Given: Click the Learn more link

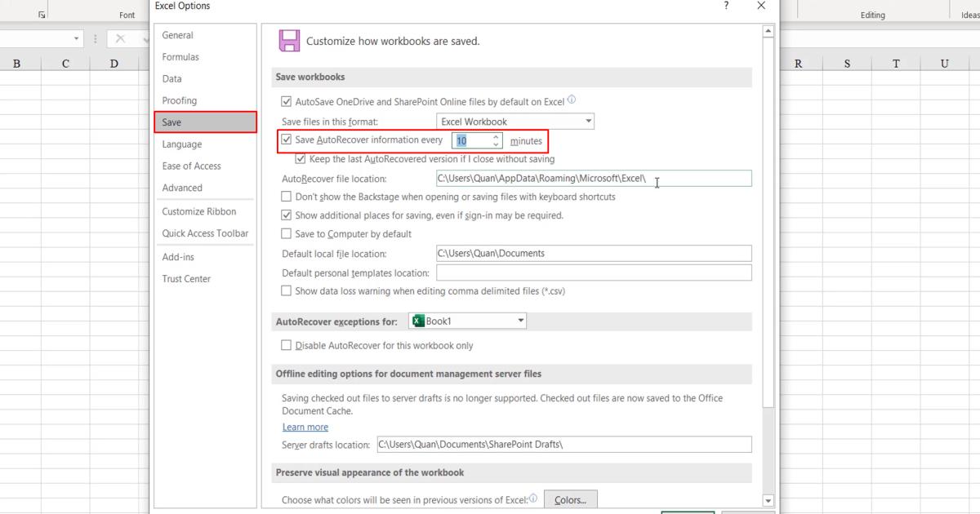Looking at the screenshot, I should (x=305, y=427).
